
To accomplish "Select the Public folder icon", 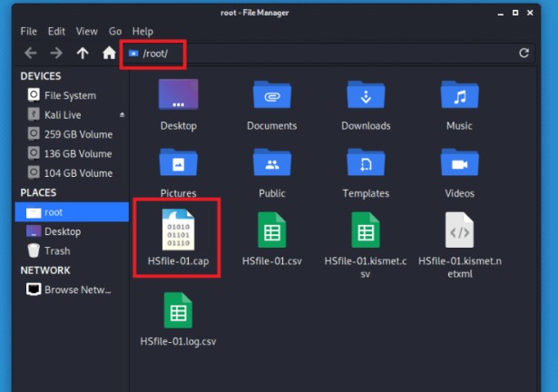I will (272, 162).
